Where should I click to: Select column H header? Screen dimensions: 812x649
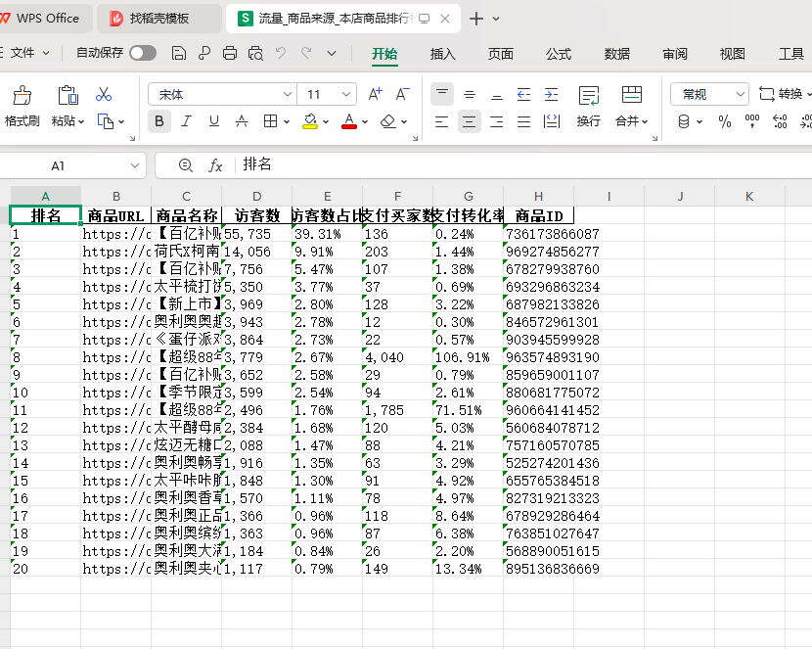539,197
